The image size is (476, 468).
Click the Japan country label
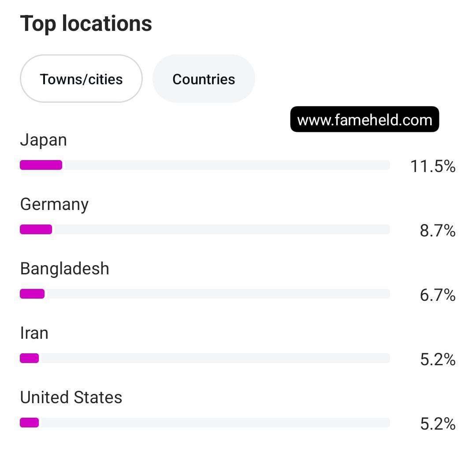(43, 140)
